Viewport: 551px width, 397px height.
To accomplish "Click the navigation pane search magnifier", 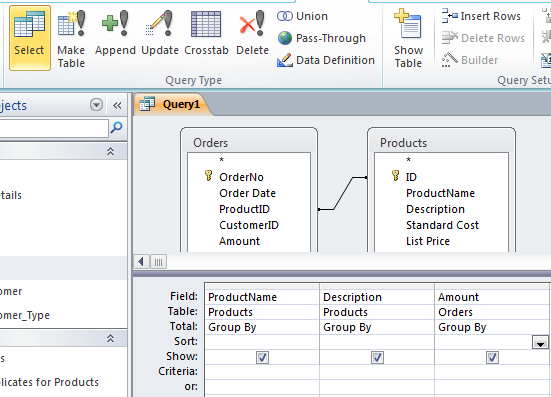I will 116,128.
